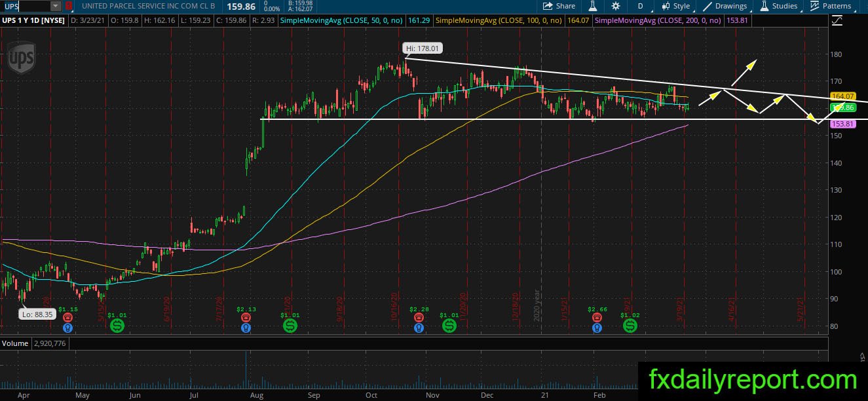Screen dimensions: 868x401
Task: Click the $2.66 earnings phone icon
Action: tap(597, 318)
